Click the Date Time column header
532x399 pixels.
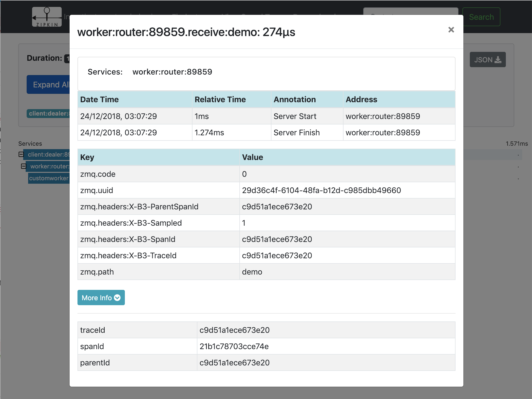[x=135, y=99]
